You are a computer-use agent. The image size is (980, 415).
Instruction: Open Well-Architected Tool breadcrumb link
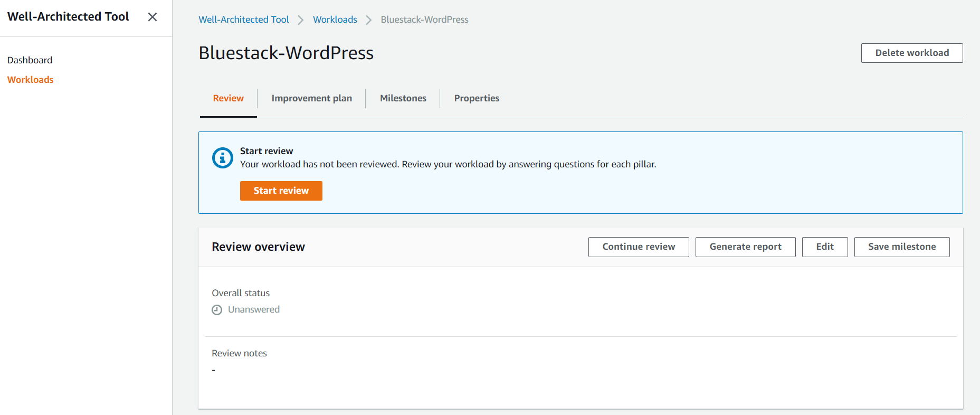click(x=244, y=20)
